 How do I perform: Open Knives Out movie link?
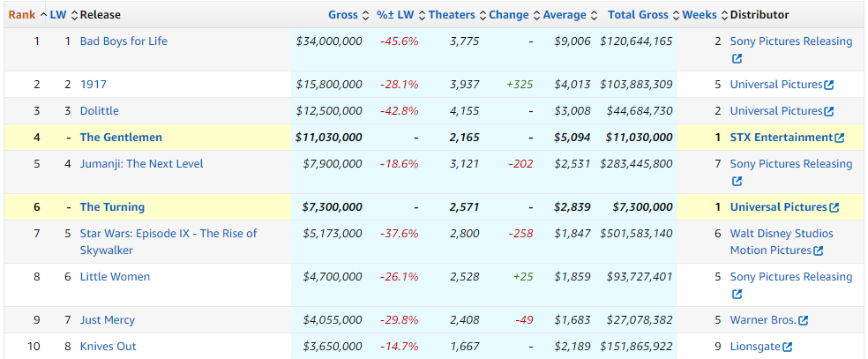tap(108, 347)
